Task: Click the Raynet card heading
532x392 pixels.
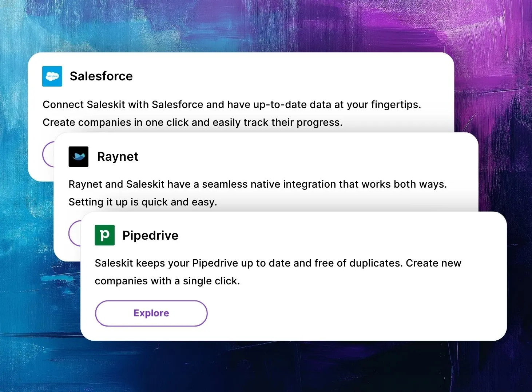Action: (x=118, y=157)
